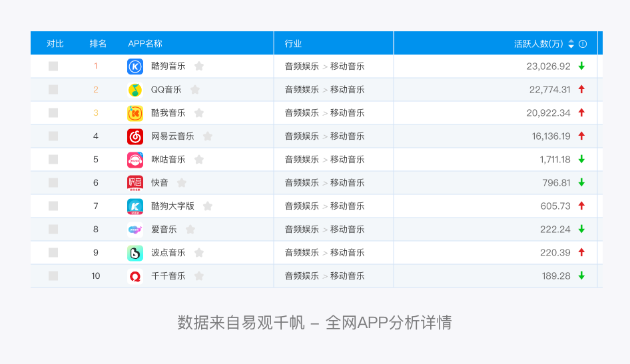Click 音频娱乐 category in 咪咕音乐 row
Viewport: 630px width, 364px height.
(x=302, y=160)
